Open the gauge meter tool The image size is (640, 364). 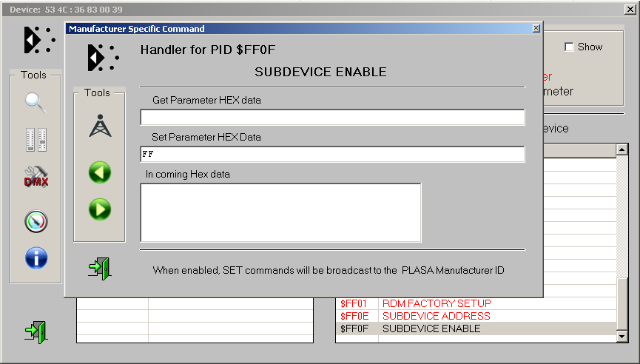36,220
